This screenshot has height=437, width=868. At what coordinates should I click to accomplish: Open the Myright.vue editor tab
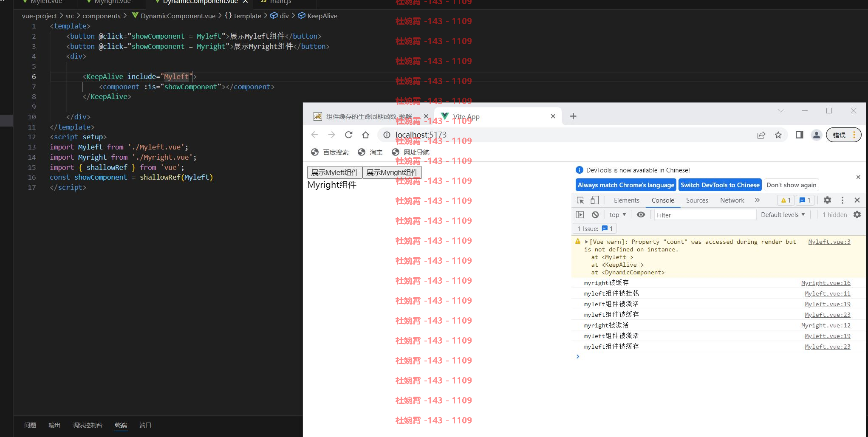point(113,2)
